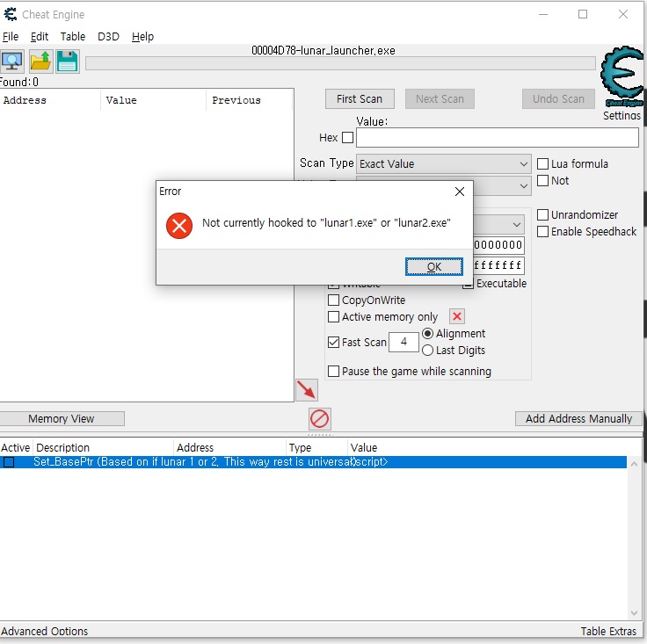Open Advanced Options

(44, 631)
